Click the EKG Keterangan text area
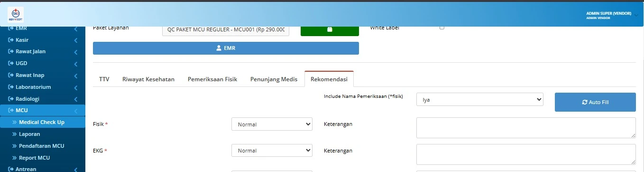The height and width of the screenshot is (172, 644). click(526, 154)
